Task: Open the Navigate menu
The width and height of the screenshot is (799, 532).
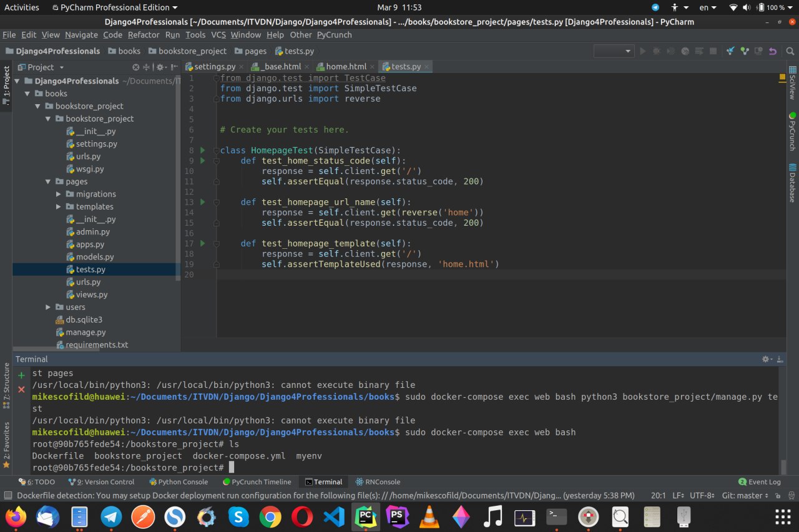Action: 81,35
